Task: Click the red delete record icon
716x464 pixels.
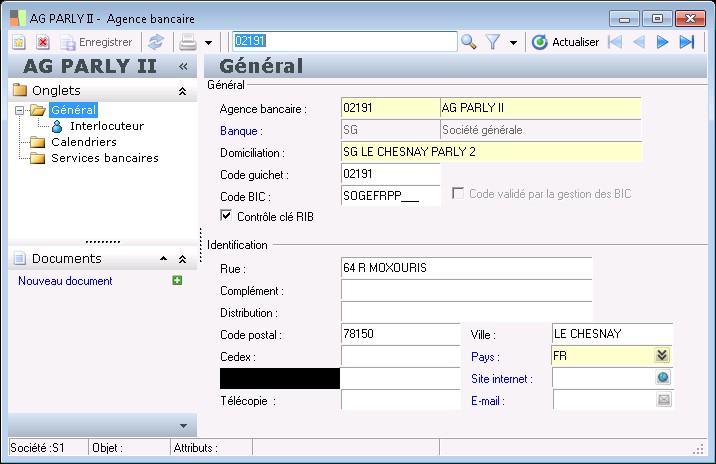Action: 43,42
